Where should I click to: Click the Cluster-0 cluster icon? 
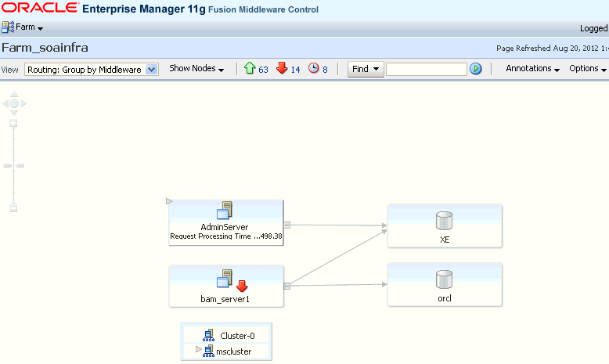pos(208,335)
